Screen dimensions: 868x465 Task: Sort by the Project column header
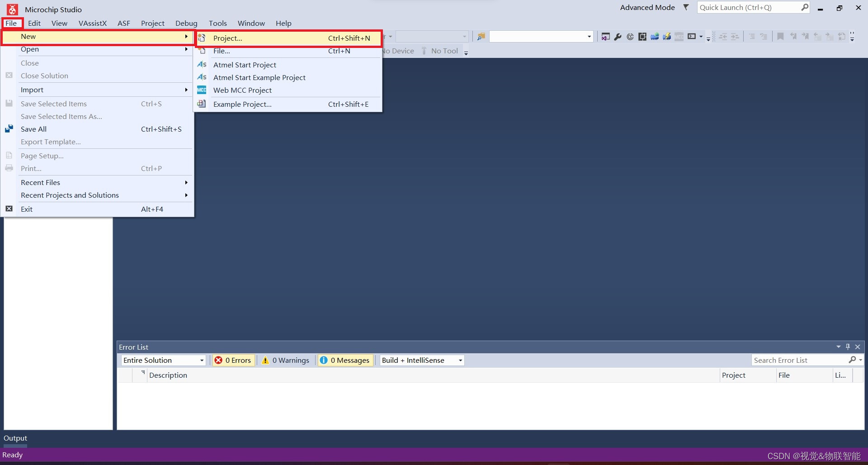tap(748, 375)
